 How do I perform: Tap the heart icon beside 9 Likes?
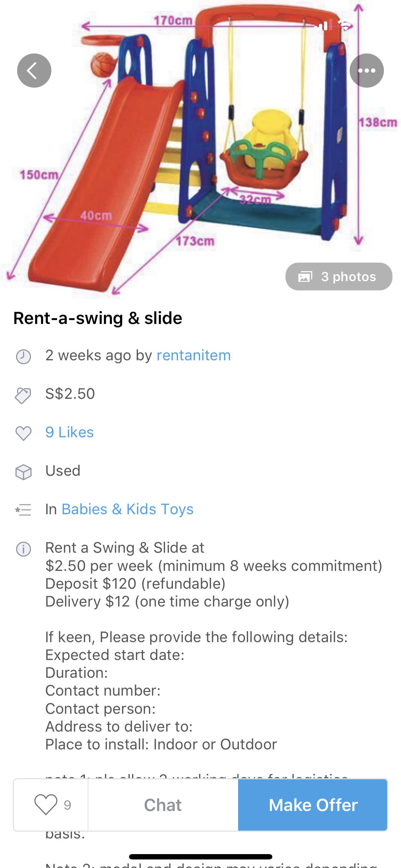(24, 433)
